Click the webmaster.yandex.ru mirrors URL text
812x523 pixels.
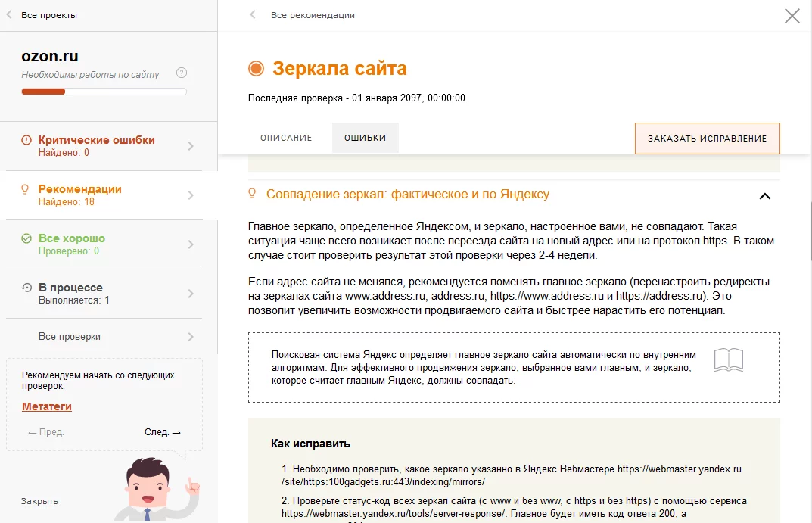pos(512,475)
